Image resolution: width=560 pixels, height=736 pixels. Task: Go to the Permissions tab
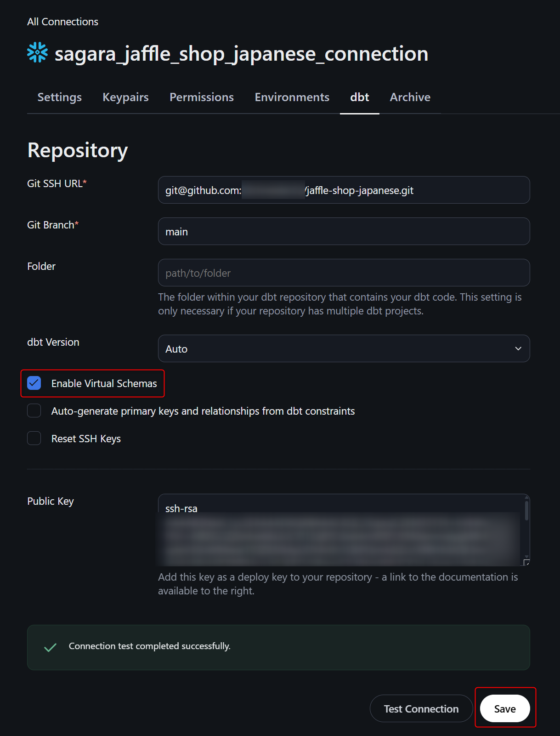coord(201,97)
